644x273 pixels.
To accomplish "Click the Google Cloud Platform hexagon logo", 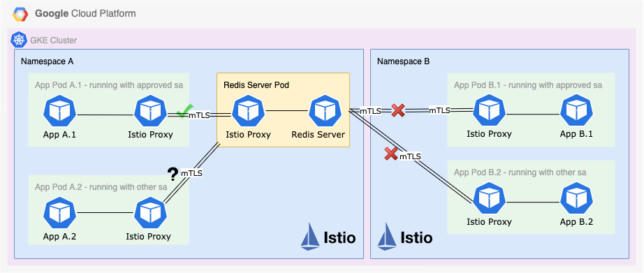I will tap(20, 15).
